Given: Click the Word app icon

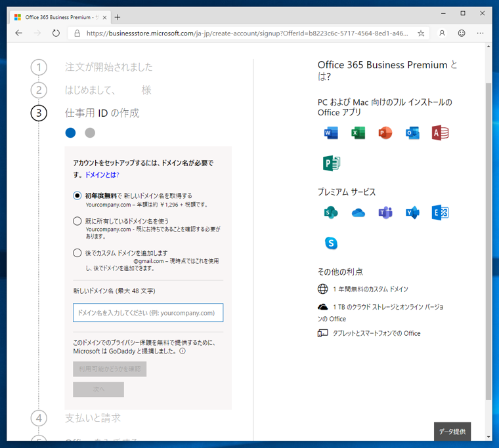Looking at the screenshot, I should pos(331,132).
